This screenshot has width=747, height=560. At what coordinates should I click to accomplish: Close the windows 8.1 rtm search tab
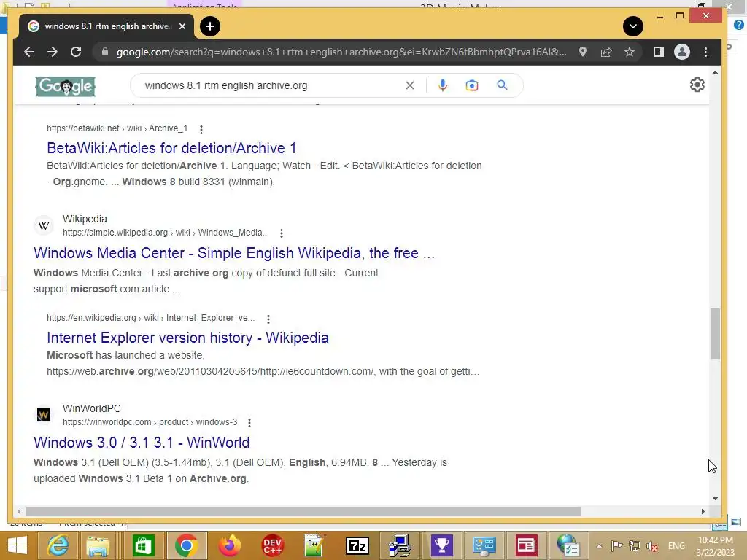click(182, 26)
